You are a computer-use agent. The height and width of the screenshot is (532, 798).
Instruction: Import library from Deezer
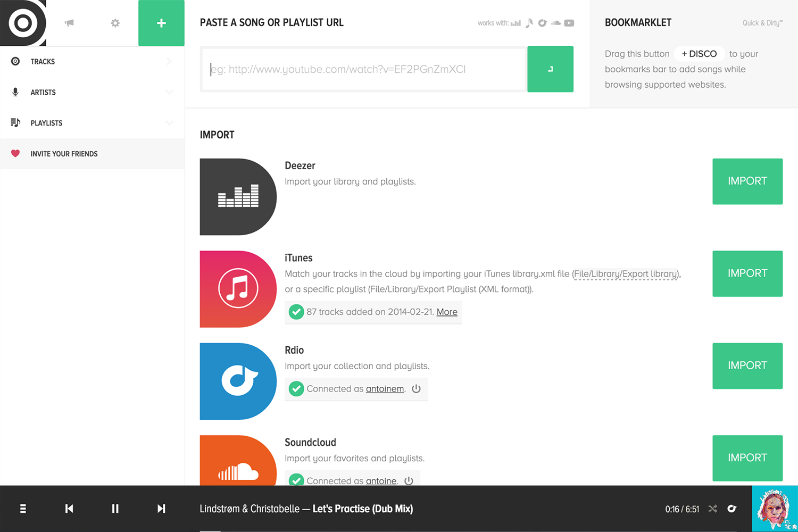pos(747,181)
